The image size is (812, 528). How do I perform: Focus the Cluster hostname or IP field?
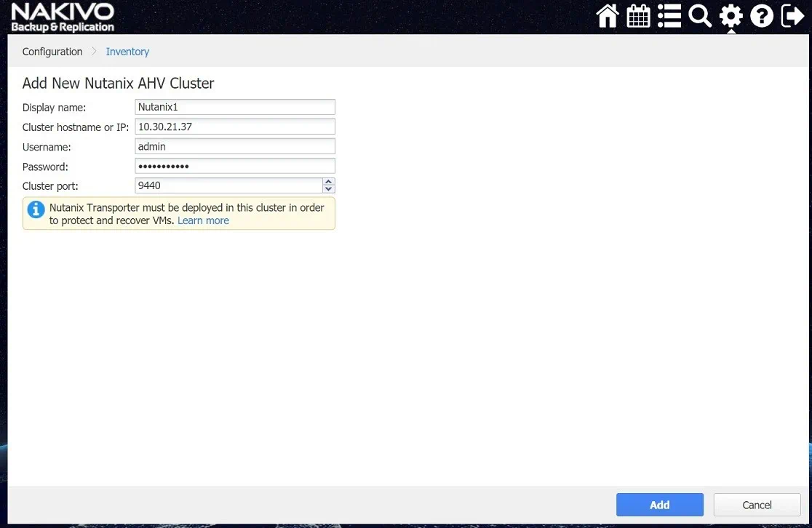235,127
